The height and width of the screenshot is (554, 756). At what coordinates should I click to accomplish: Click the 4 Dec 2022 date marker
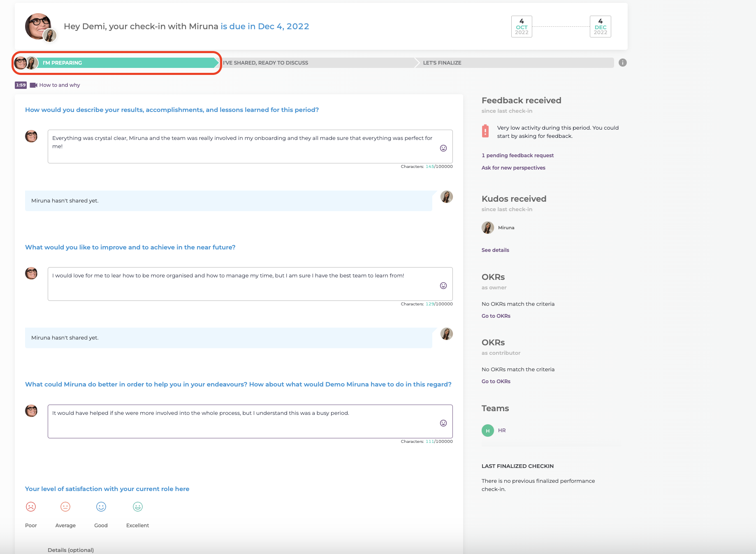click(x=601, y=27)
